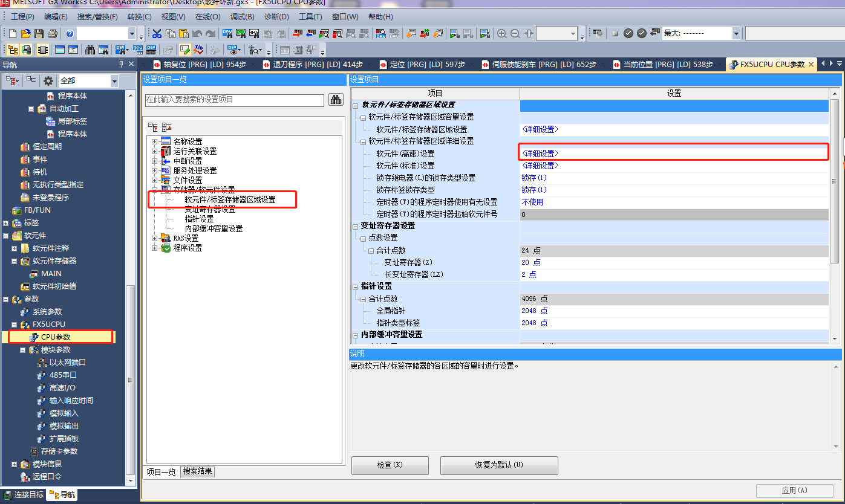Click the Paste clipboard toolbar icon
The image size is (845, 504).
(x=184, y=33)
